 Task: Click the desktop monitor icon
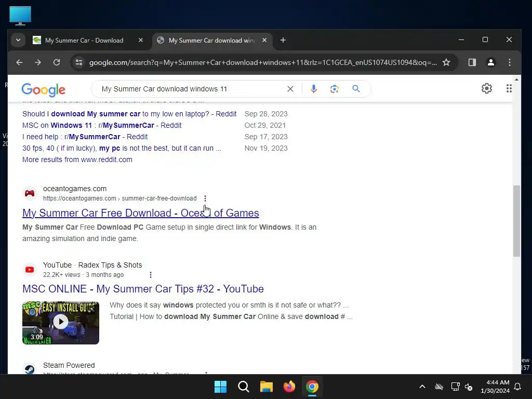[20, 16]
